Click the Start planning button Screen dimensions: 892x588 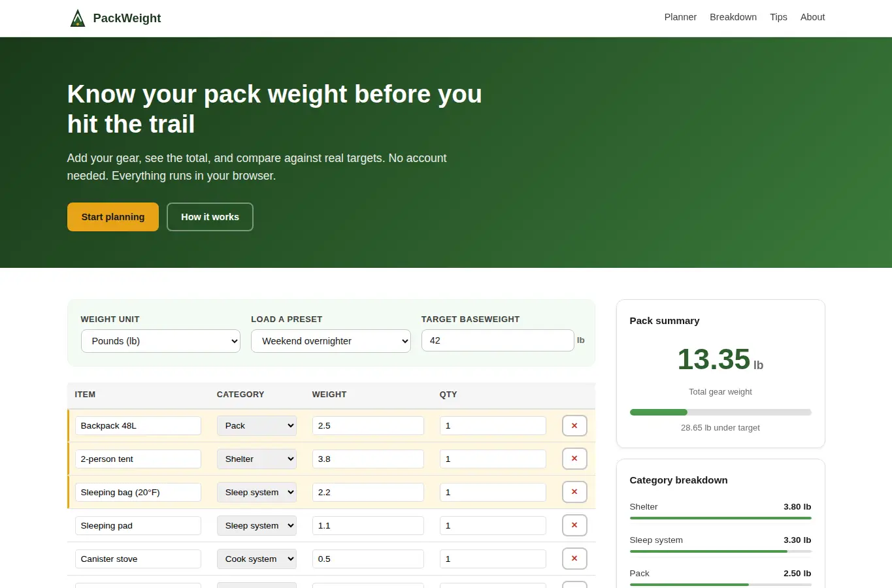coord(113,217)
